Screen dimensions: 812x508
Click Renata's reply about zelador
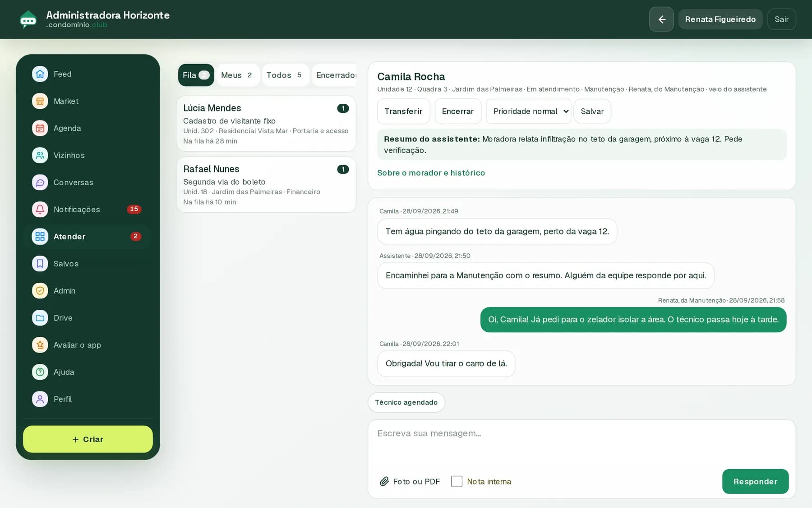pyautogui.click(x=633, y=320)
